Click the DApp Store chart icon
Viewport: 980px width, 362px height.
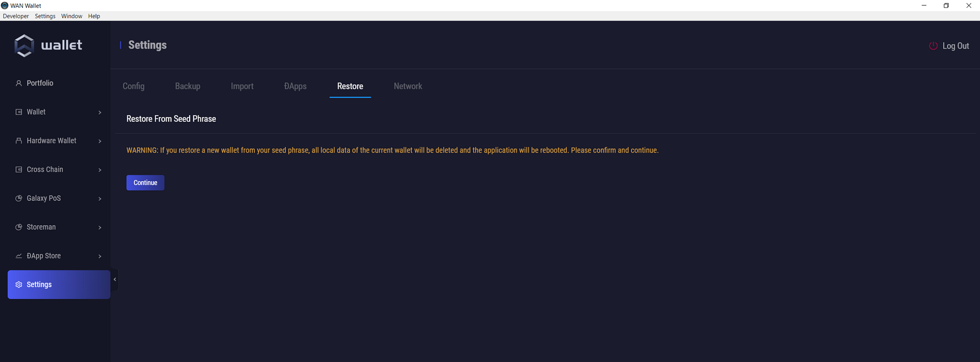(x=19, y=256)
